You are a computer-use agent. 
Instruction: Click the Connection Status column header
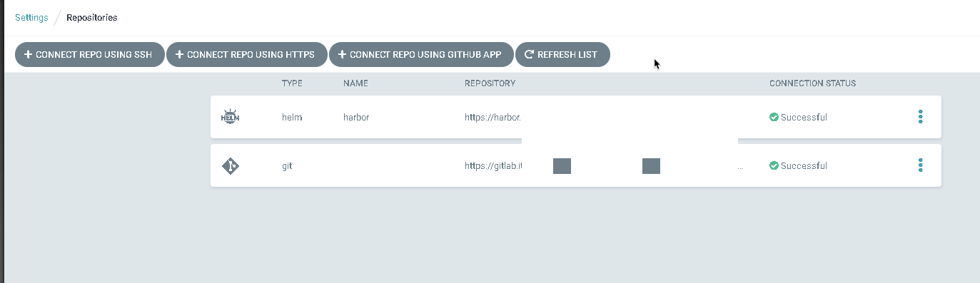(x=812, y=83)
